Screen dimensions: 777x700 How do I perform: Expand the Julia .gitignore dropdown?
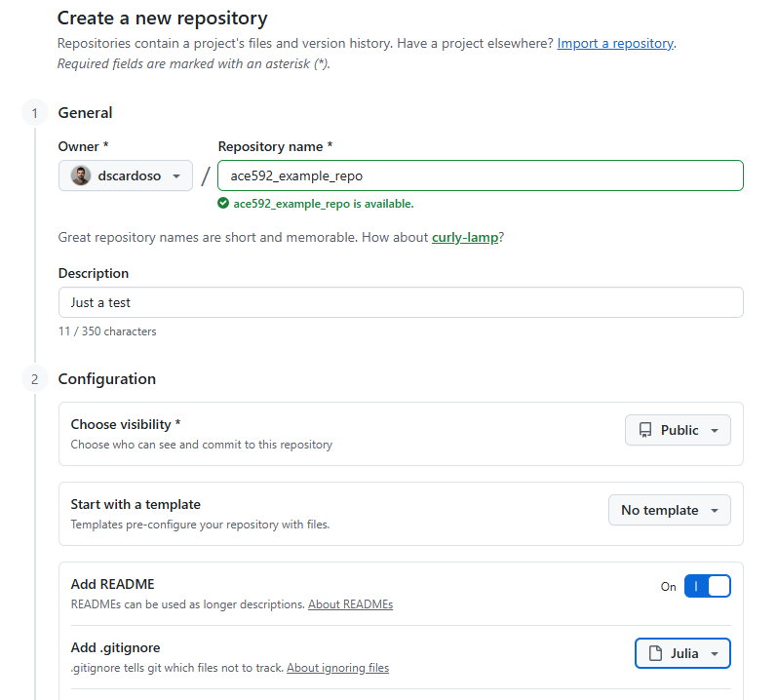click(682, 653)
